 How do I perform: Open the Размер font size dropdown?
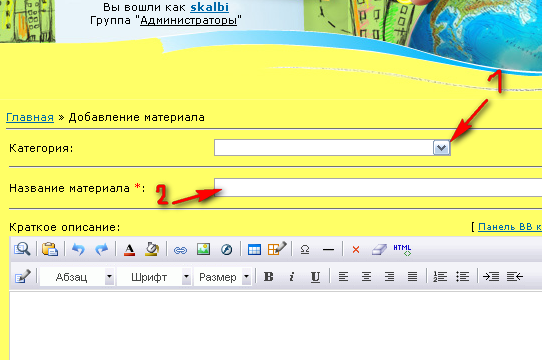coord(246,277)
